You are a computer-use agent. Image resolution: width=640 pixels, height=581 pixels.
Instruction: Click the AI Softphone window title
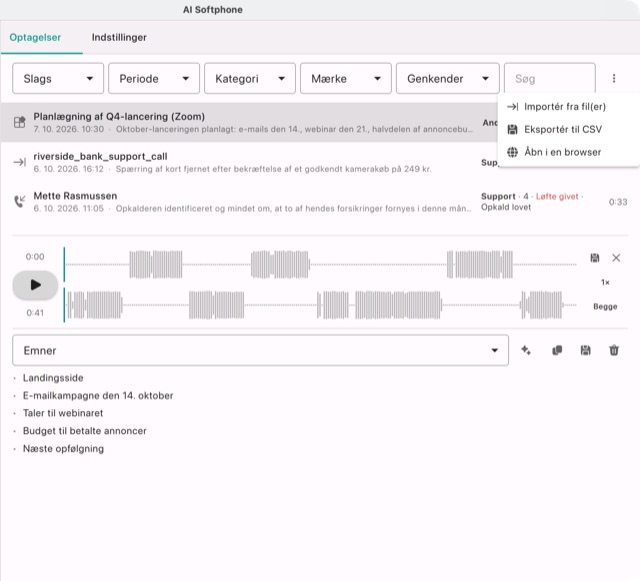point(213,10)
